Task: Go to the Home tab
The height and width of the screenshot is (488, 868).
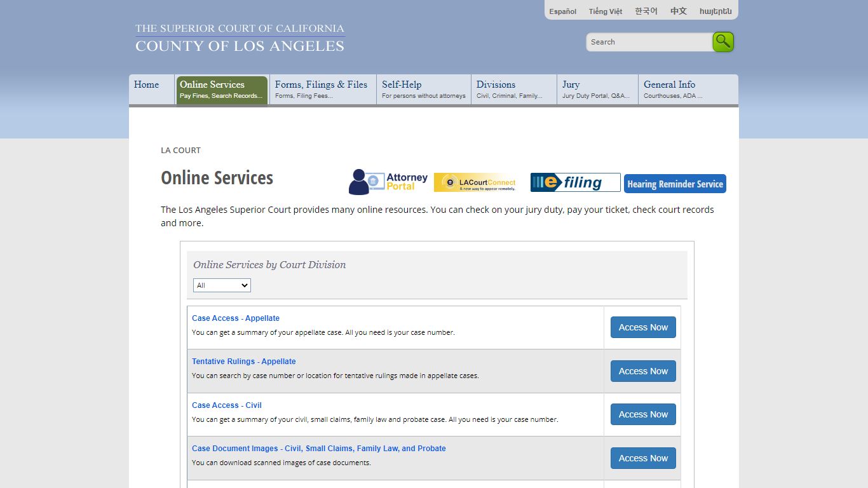Action: [151, 90]
